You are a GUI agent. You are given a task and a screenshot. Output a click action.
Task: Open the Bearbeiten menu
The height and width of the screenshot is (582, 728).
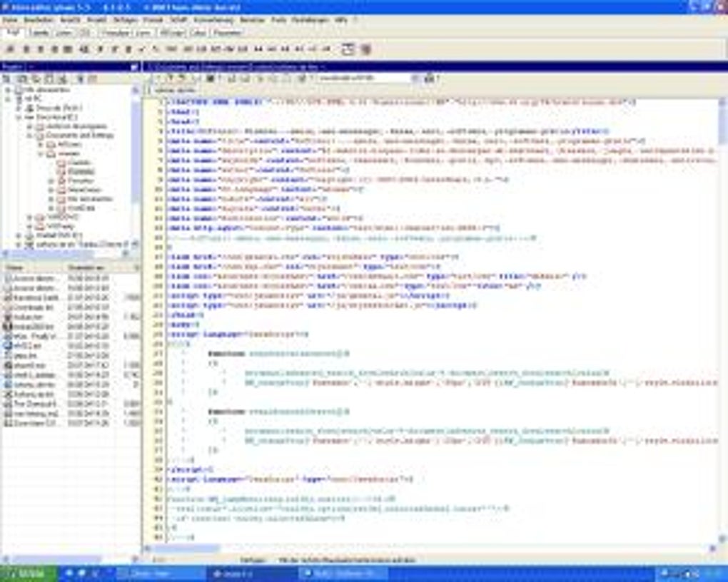39,20
